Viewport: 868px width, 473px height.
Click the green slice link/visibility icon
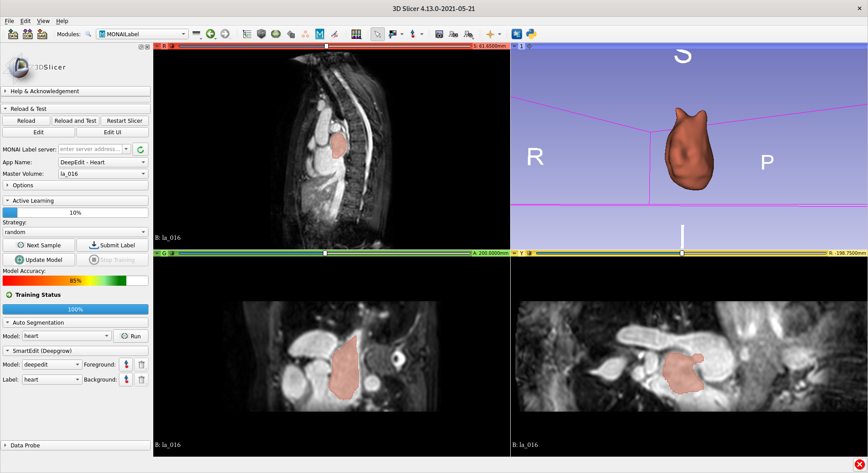coord(172,253)
